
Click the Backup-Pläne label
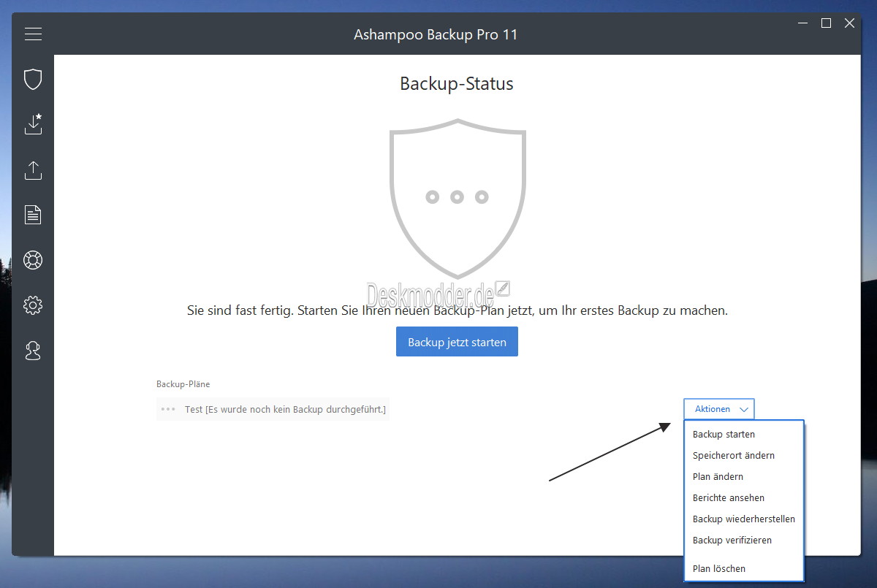(183, 383)
